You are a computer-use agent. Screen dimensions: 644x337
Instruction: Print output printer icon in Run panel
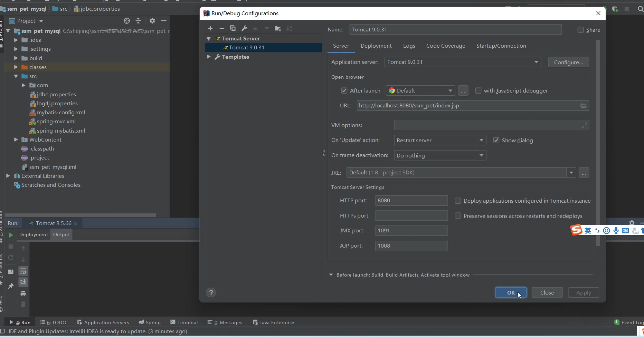[23, 293]
